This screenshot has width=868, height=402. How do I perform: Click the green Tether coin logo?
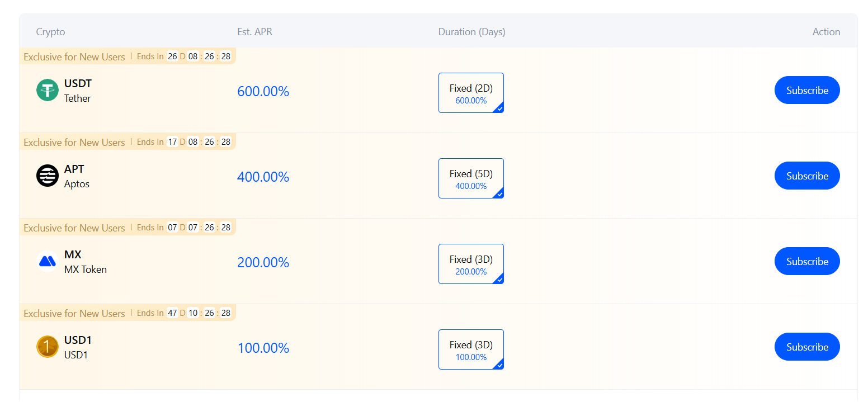(48, 90)
